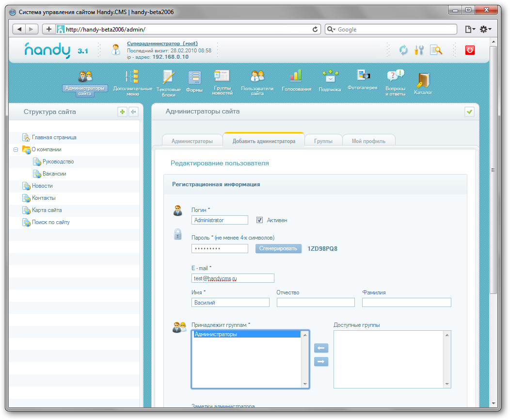The width and height of the screenshot is (510, 420).
Task: Click the refresh arrows icon in header
Action: 403,49
